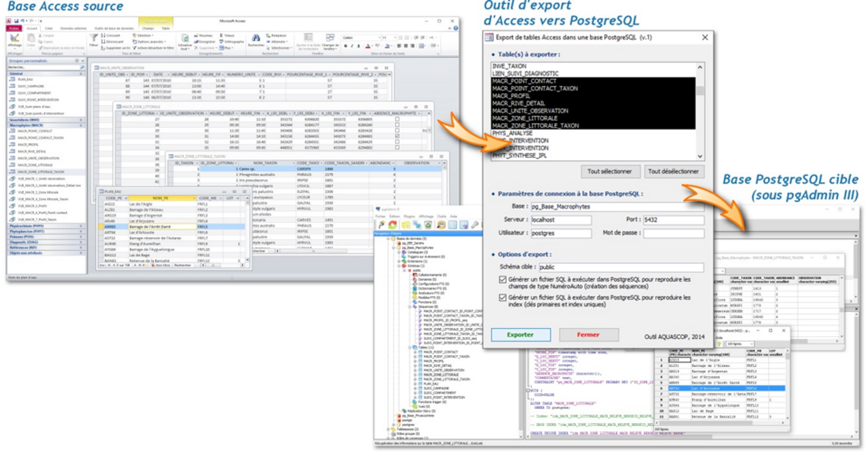Viewport: 868px width, 454px height.
Task: Click Save icon in Access quick toolbar
Action: (x=16, y=21)
